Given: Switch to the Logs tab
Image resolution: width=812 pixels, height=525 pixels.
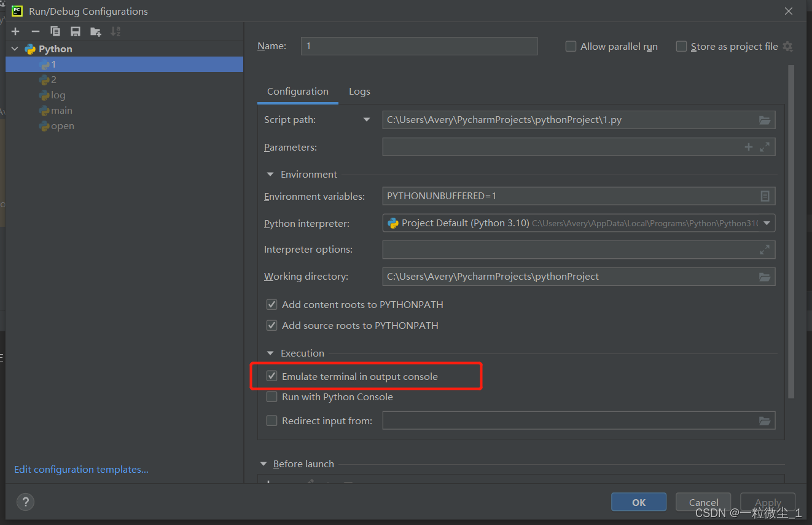Looking at the screenshot, I should 359,92.
